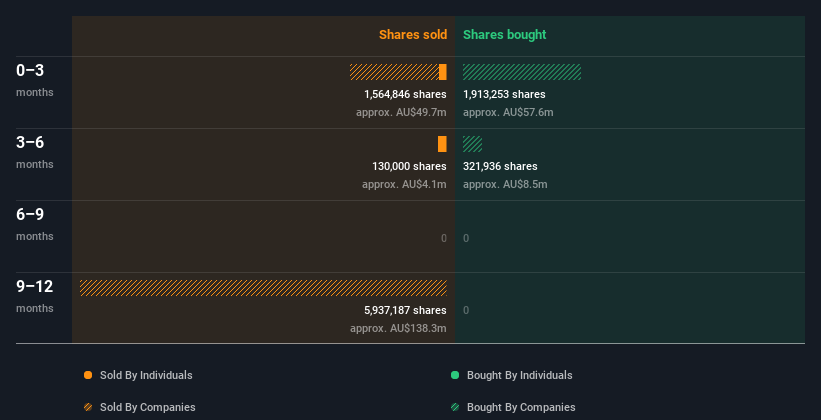Screen dimensions: 821x420
Task: Click the 0–3 months hatched orange sold bar
Action: 394,72
